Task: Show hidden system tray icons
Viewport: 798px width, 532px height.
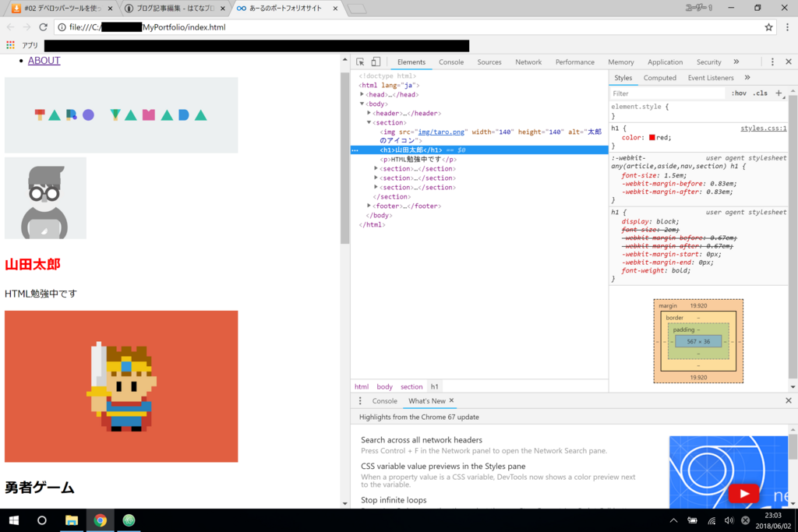Action: point(673,520)
